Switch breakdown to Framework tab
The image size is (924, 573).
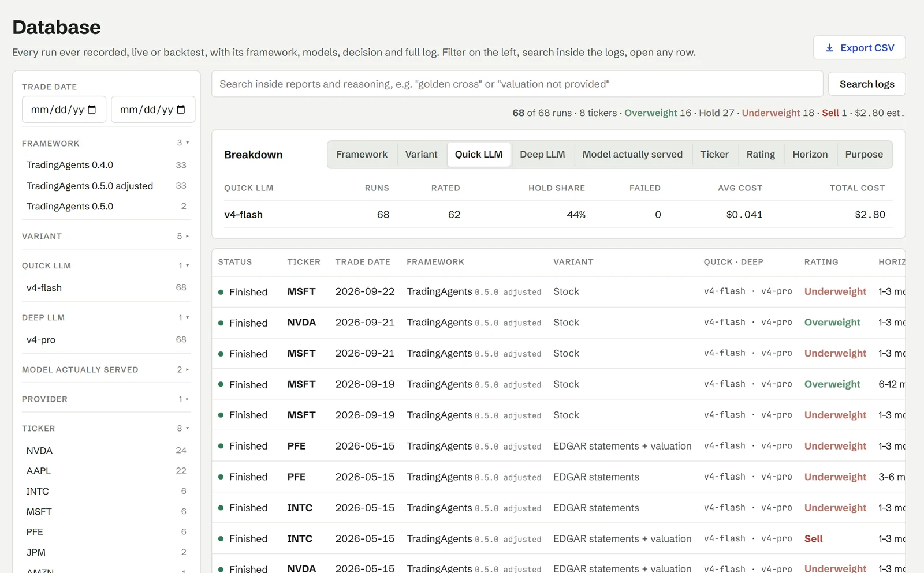pyautogui.click(x=362, y=154)
